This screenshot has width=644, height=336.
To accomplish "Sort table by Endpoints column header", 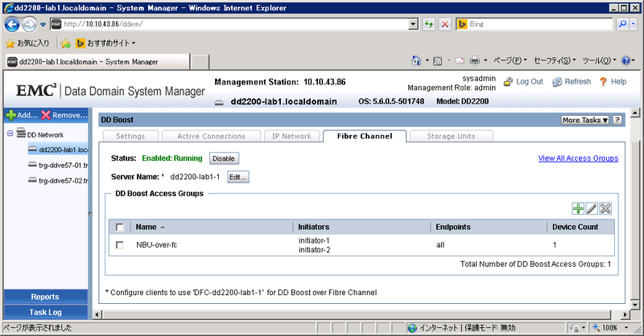I will coord(453,227).
